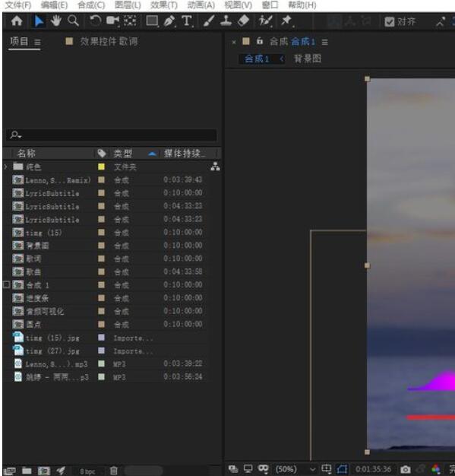Screen dimensions: 455x476
Task: Open the 视图(V) menu
Action: pos(238,5)
